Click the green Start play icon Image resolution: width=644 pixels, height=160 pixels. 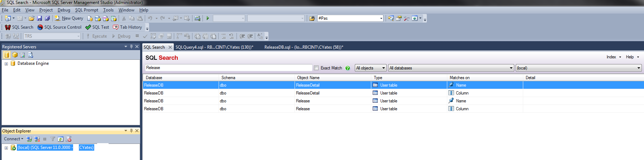click(x=208, y=18)
